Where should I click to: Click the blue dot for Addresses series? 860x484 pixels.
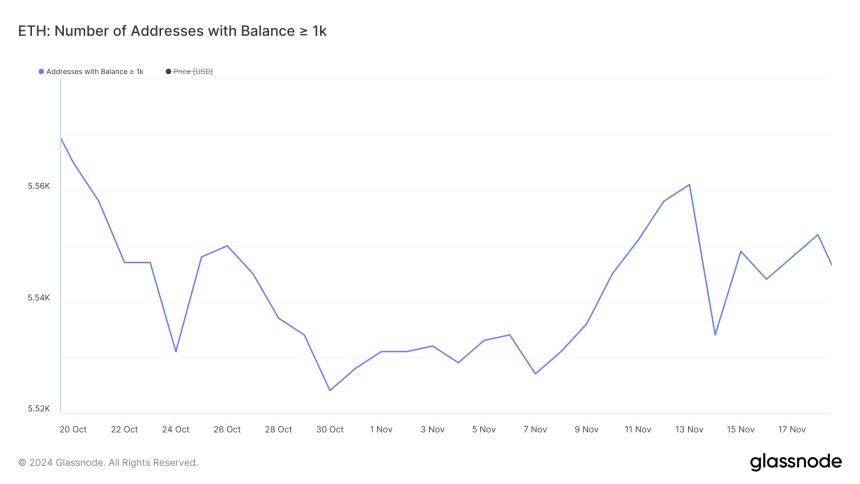click(x=41, y=72)
